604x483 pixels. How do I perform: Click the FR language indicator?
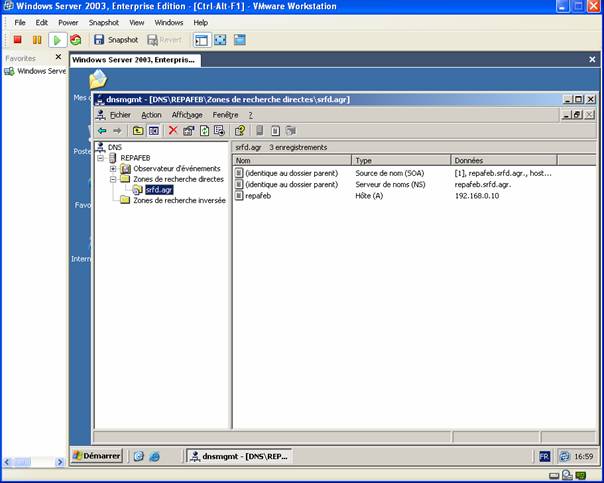544,457
